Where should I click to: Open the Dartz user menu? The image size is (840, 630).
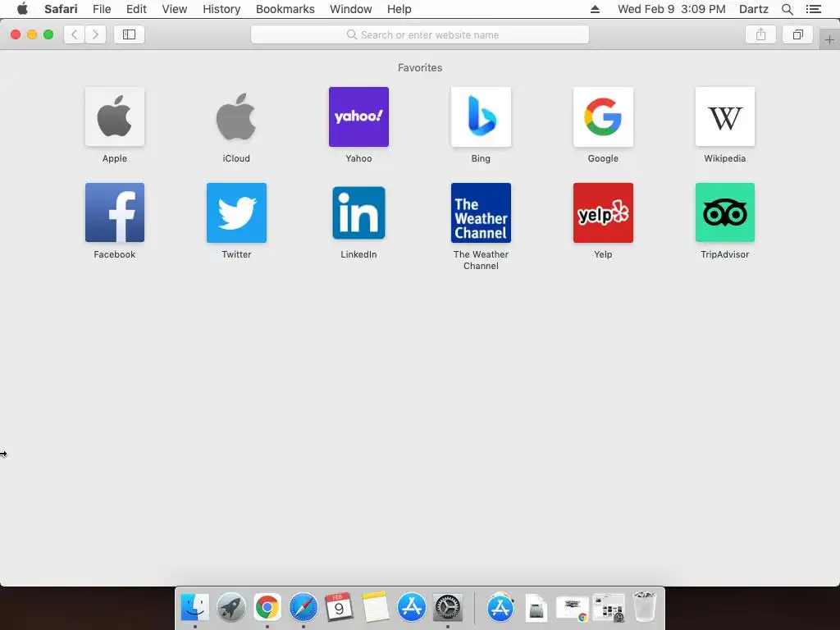tap(754, 9)
